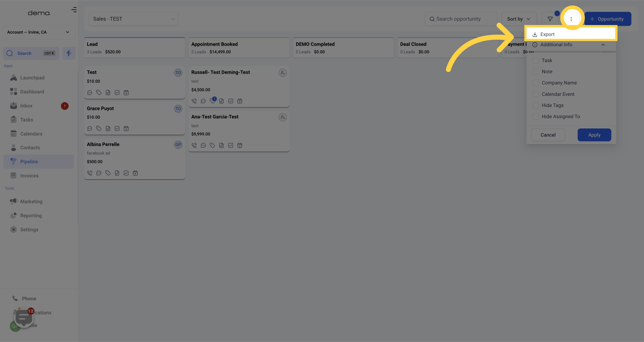Open the tags icon on the Russell- Test Deming-Test card
644x342 pixels.
click(212, 101)
